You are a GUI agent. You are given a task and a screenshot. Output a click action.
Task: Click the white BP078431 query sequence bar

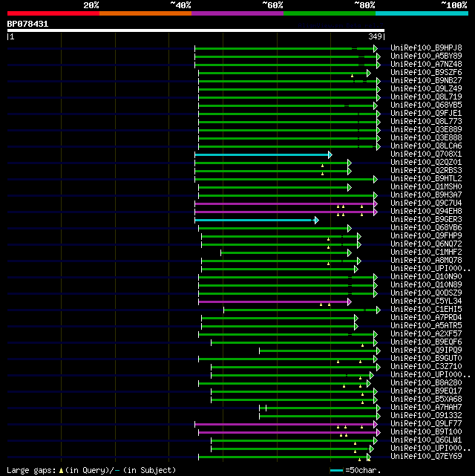(196, 30)
